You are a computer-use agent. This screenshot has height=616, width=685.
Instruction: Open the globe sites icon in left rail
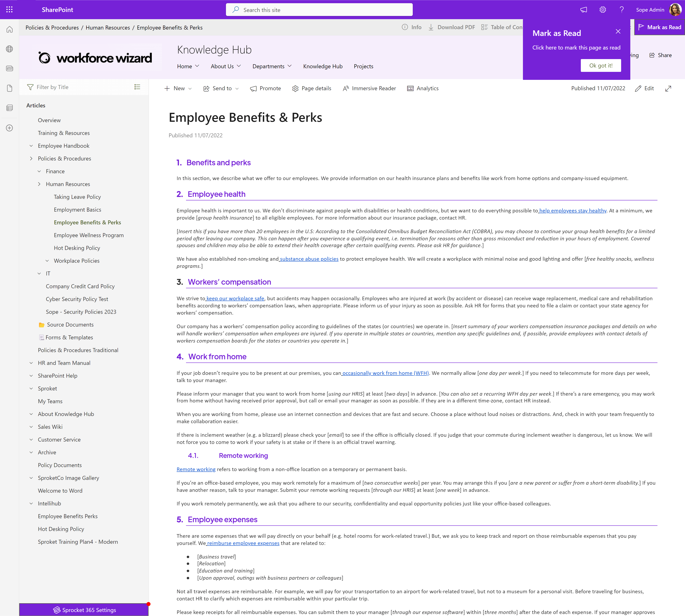(9, 49)
